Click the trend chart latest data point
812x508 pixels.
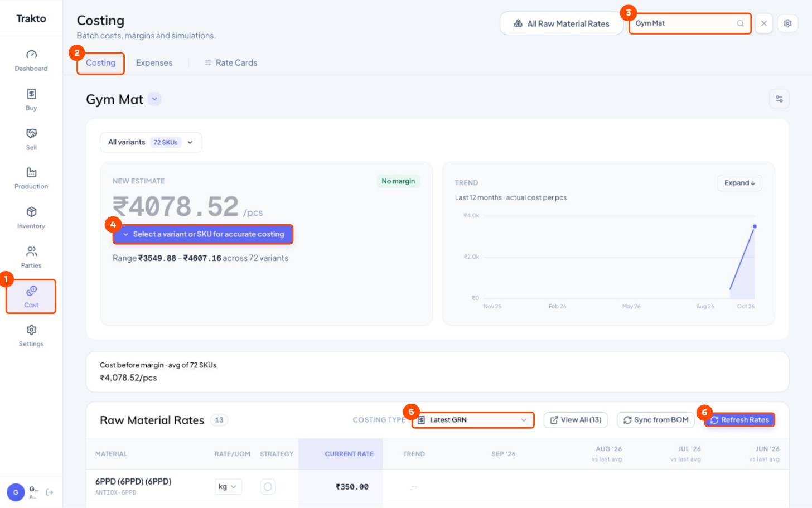755,226
